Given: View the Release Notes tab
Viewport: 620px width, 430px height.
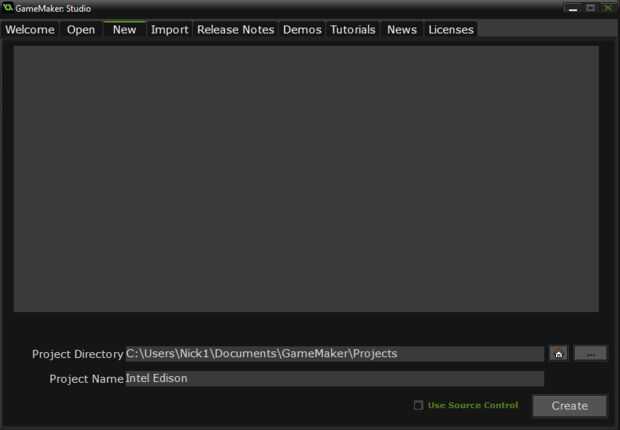Looking at the screenshot, I should tap(236, 30).
